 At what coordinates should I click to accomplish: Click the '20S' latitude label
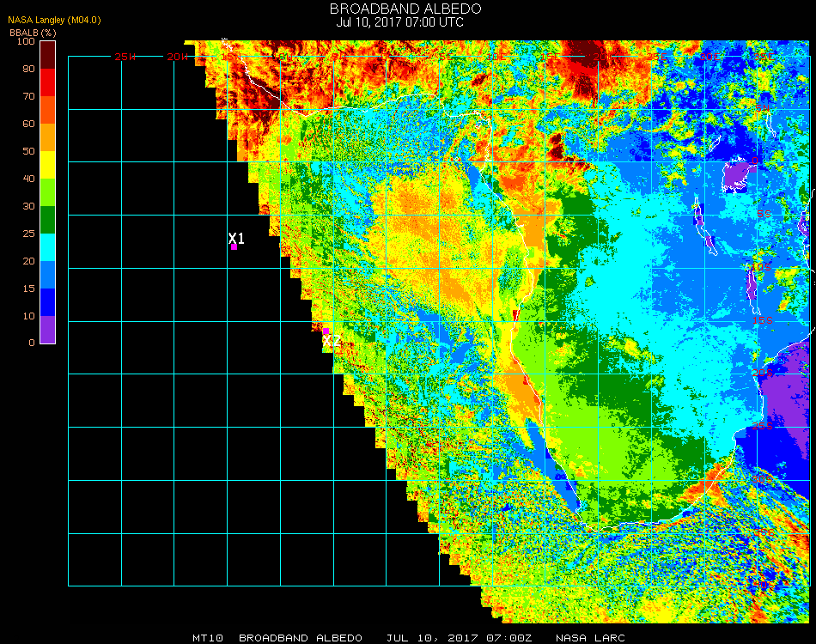click(x=763, y=374)
